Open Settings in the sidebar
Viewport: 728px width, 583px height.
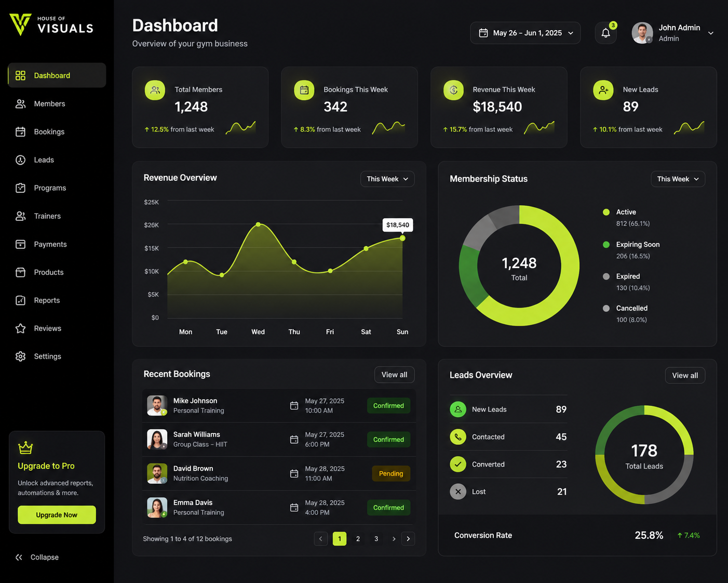tap(57, 356)
